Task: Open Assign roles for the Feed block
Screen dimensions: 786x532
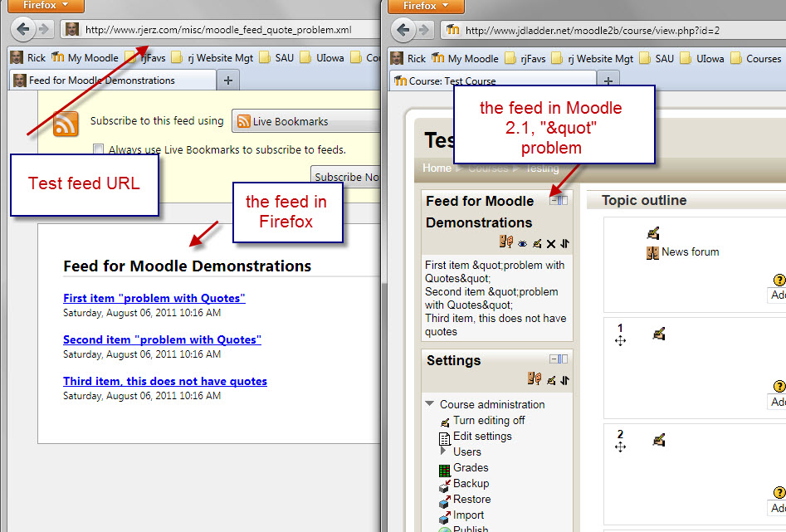Action: click(506, 242)
